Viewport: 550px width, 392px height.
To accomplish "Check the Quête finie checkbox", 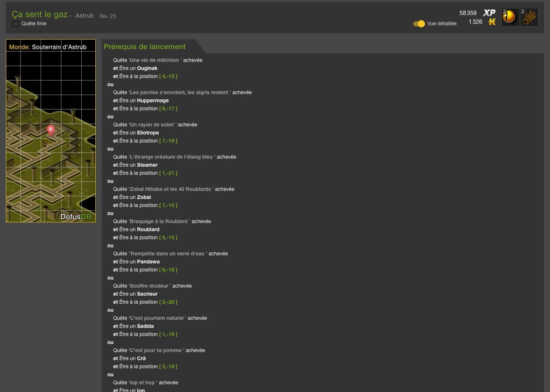I will [x=15, y=23].
